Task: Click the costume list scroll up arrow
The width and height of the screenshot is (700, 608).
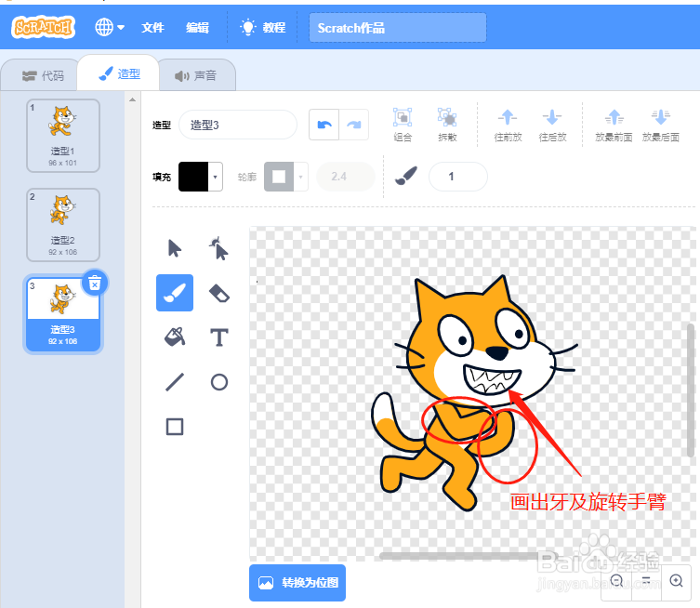Action: [x=132, y=100]
